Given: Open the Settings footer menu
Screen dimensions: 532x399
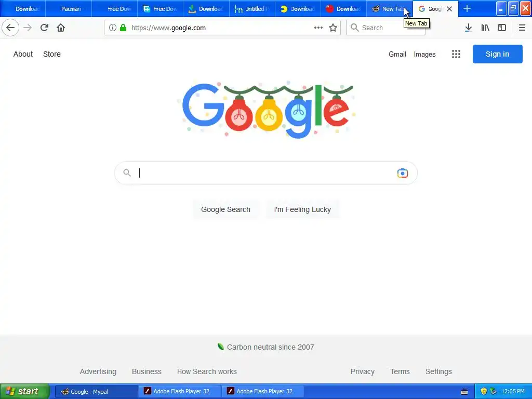Looking at the screenshot, I should (x=438, y=371).
